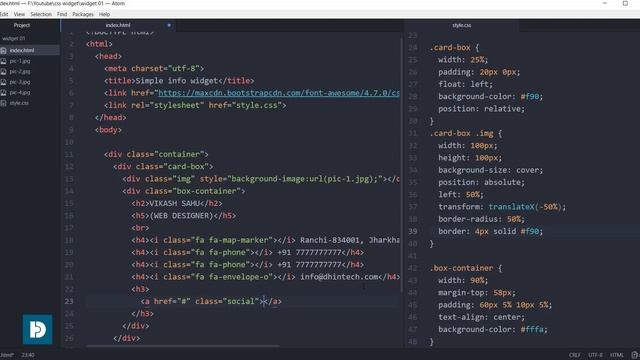Click the <div class="container"> line
This screenshot has height=360, width=640.
156,154
